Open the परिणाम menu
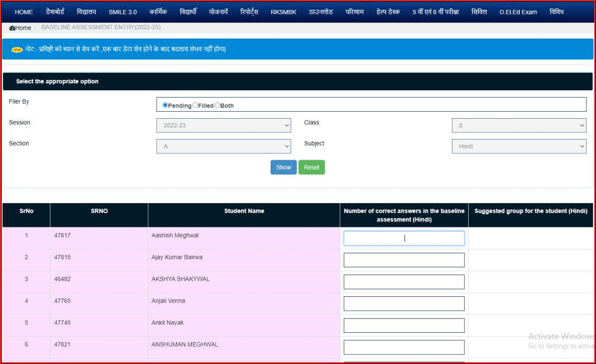The width and height of the screenshot is (596, 364). click(355, 12)
